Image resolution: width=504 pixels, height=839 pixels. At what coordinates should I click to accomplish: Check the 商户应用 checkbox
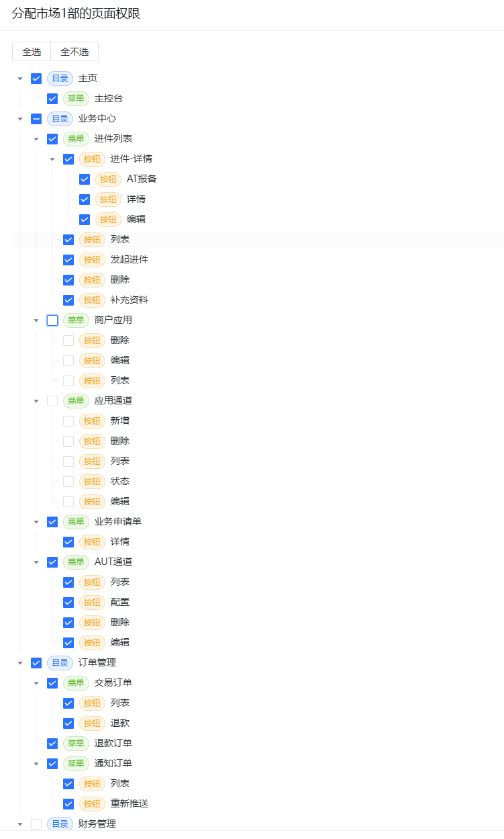pyautogui.click(x=52, y=320)
